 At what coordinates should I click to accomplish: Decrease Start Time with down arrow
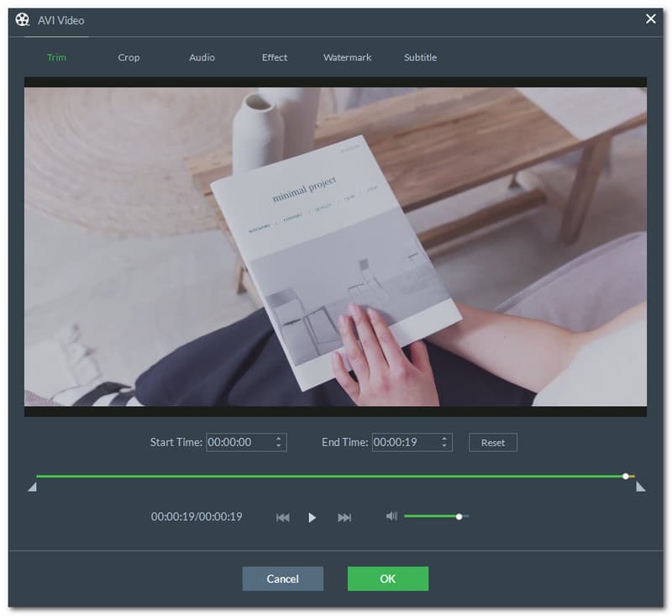coord(279,446)
